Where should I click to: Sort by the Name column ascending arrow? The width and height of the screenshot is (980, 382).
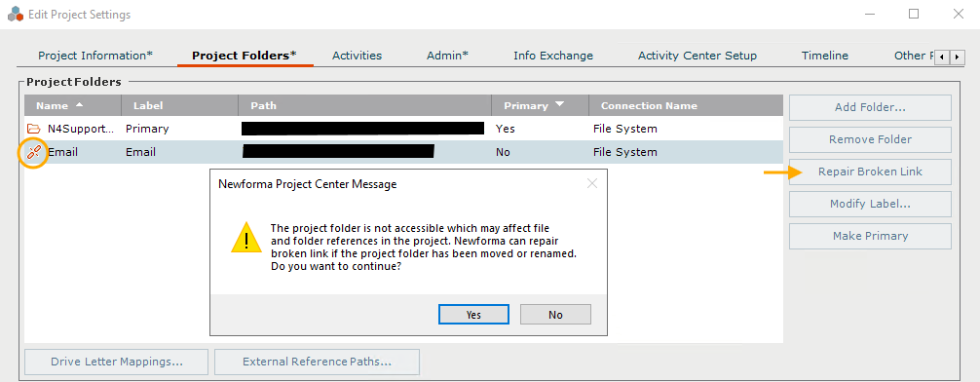[x=79, y=104]
